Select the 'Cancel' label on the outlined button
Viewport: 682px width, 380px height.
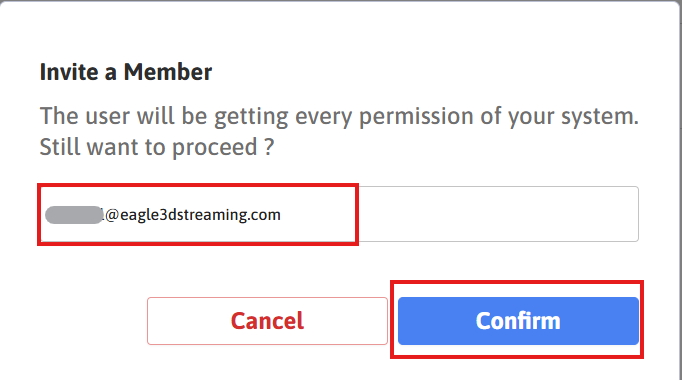[267, 321]
